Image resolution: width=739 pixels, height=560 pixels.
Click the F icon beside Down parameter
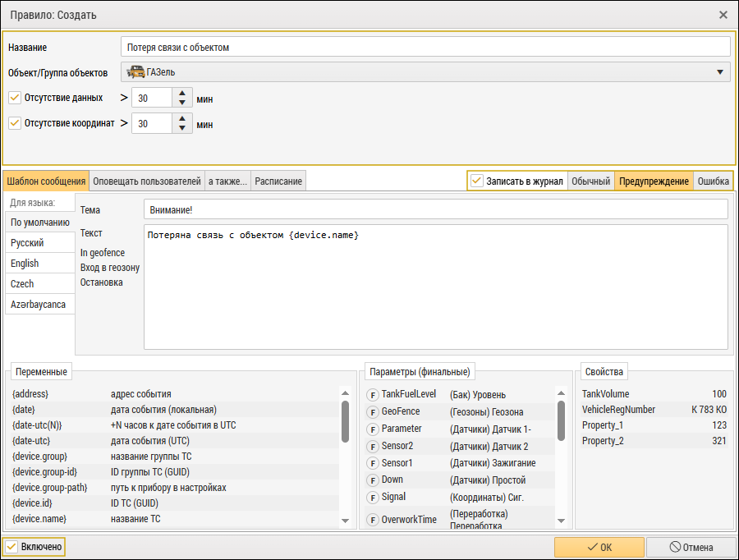tap(372, 480)
